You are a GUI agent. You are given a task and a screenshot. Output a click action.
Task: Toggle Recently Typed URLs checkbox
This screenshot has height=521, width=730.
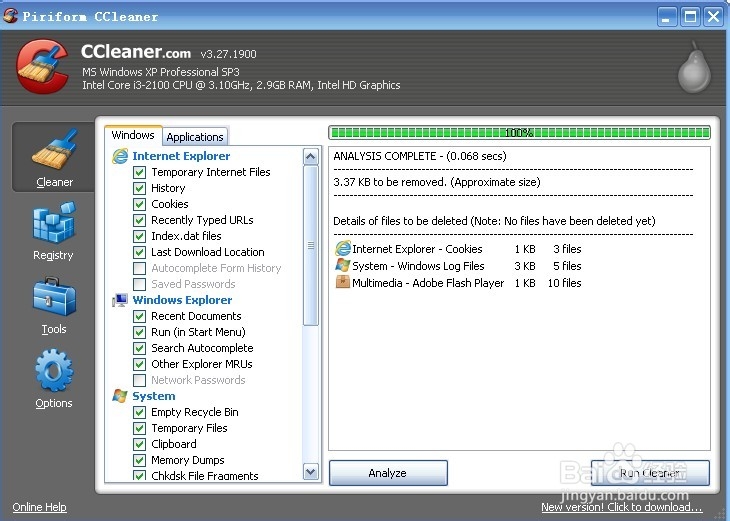[139, 220]
